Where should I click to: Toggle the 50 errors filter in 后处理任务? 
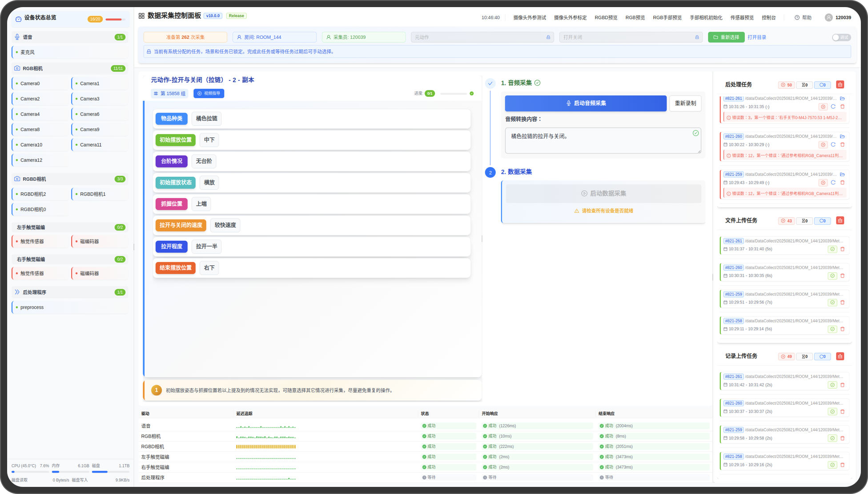point(786,85)
